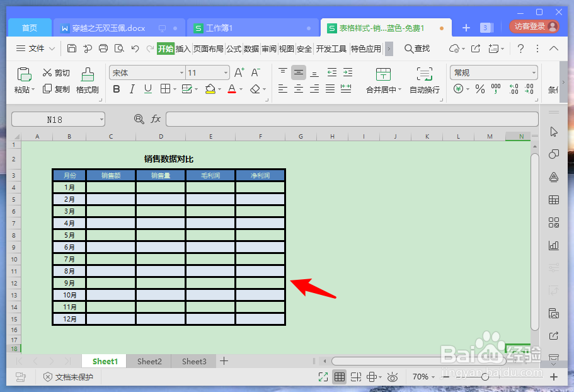Image resolution: width=574 pixels, height=392 pixels.
Task: Copy selection with 复制
Action: click(x=56, y=89)
